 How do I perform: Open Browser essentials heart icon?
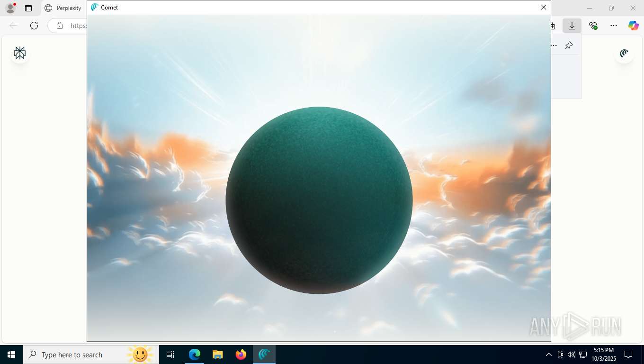(x=593, y=26)
